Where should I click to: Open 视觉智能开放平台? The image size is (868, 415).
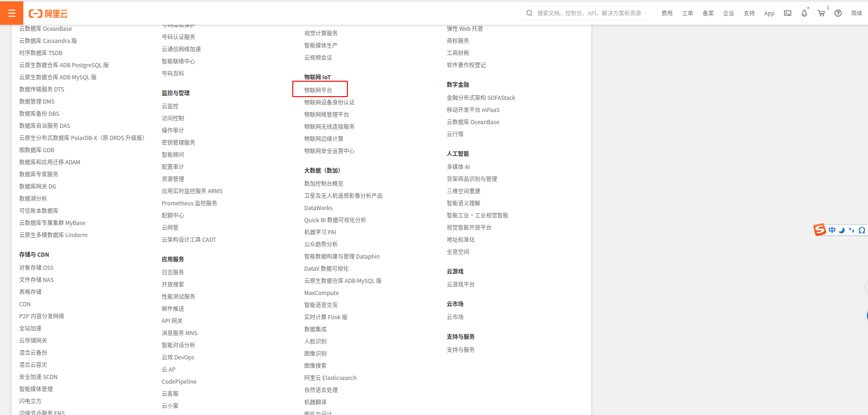tap(469, 227)
